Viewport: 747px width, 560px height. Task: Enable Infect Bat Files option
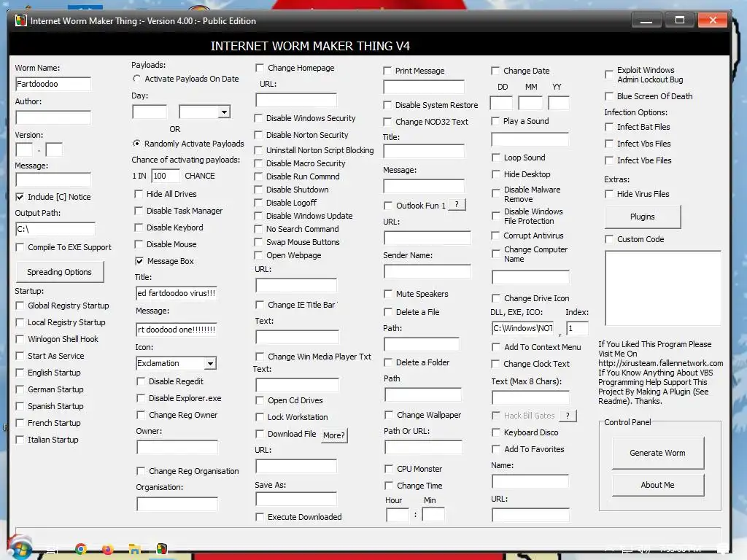609,127
